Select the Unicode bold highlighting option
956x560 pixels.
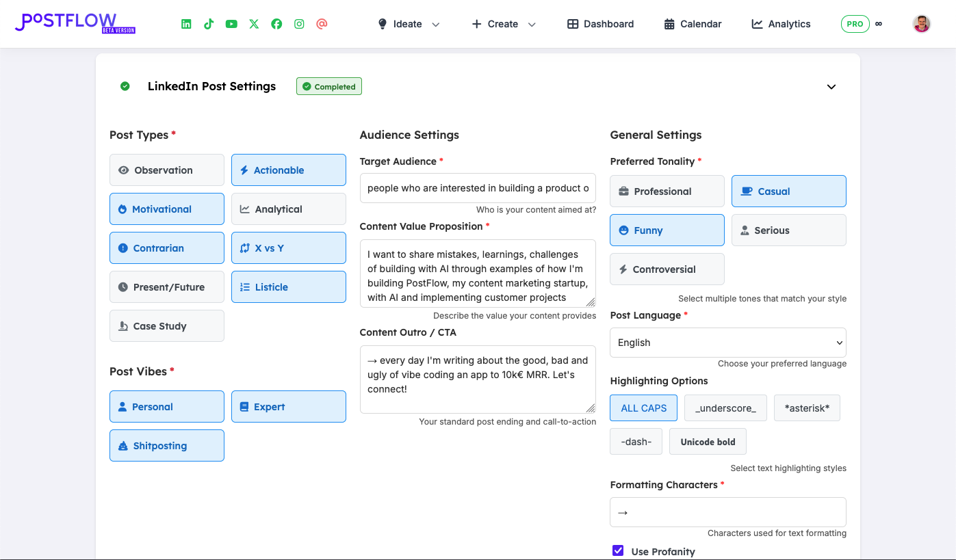tap(708, 442)
